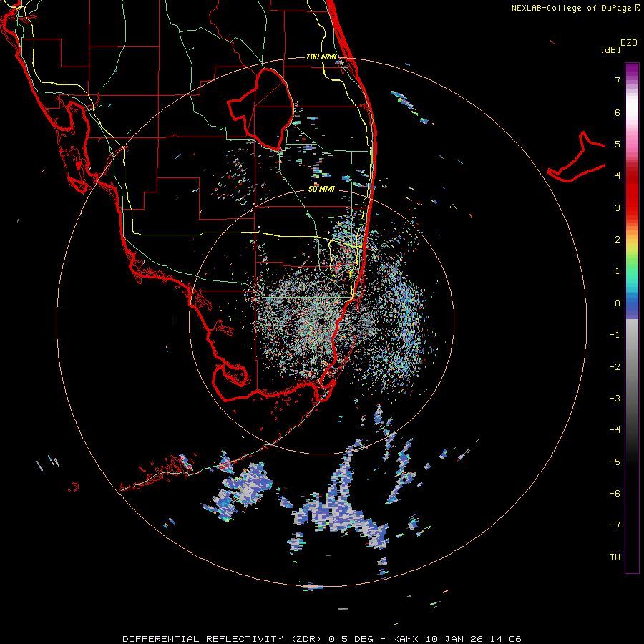
Task: Click the 'DZD' color scale title
Action: [x=629, y=43]
